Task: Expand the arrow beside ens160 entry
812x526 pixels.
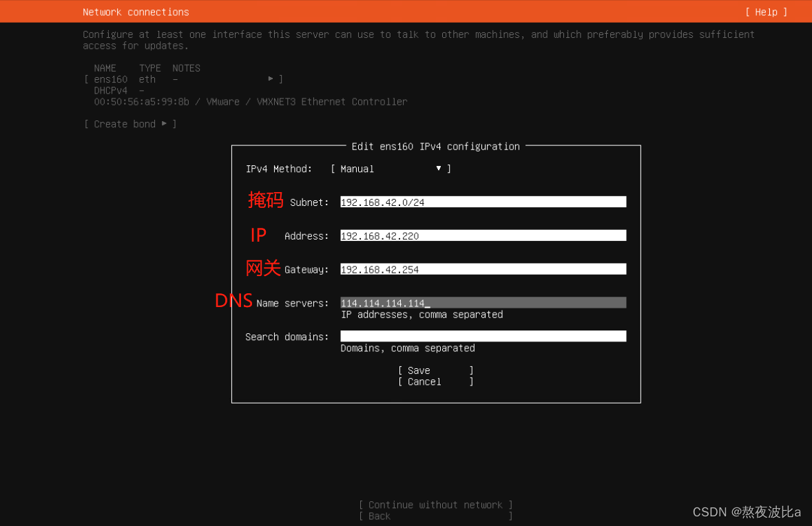Action: point(271,79)
